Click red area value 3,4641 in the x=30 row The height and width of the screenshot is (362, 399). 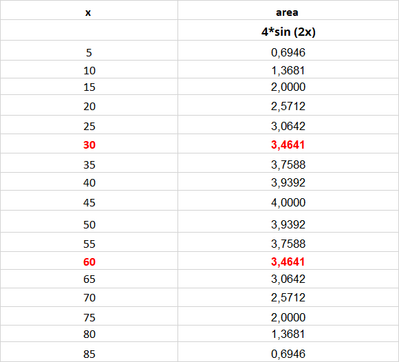288,144
